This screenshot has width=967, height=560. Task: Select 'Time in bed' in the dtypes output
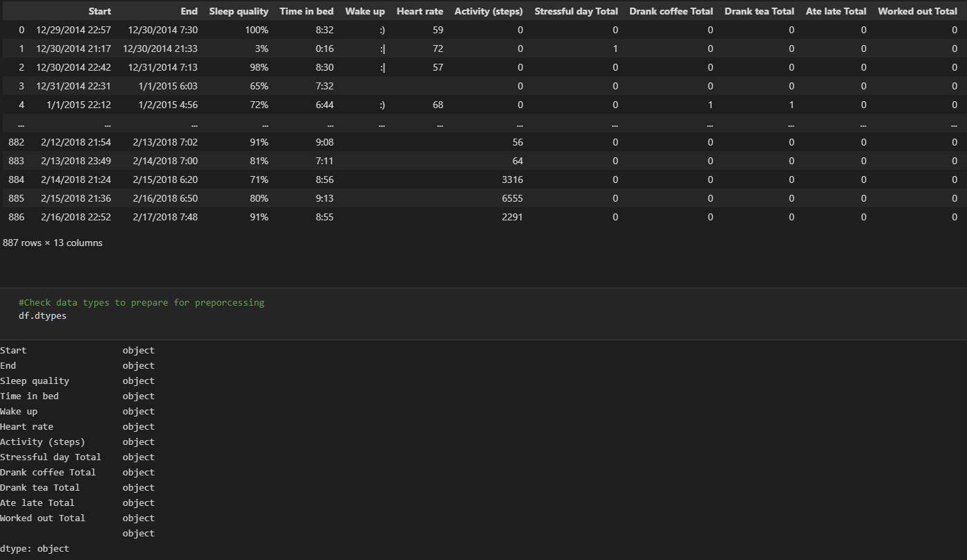click(29, 396)
